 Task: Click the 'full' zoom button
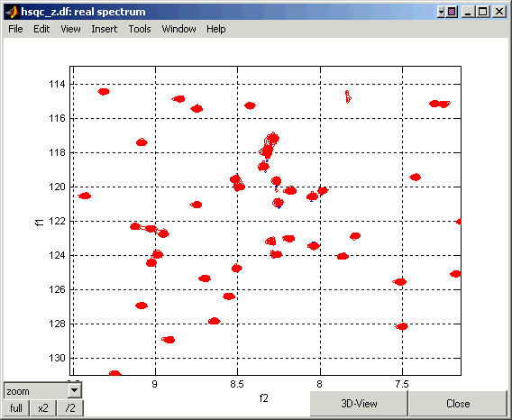tap(16, 408)
